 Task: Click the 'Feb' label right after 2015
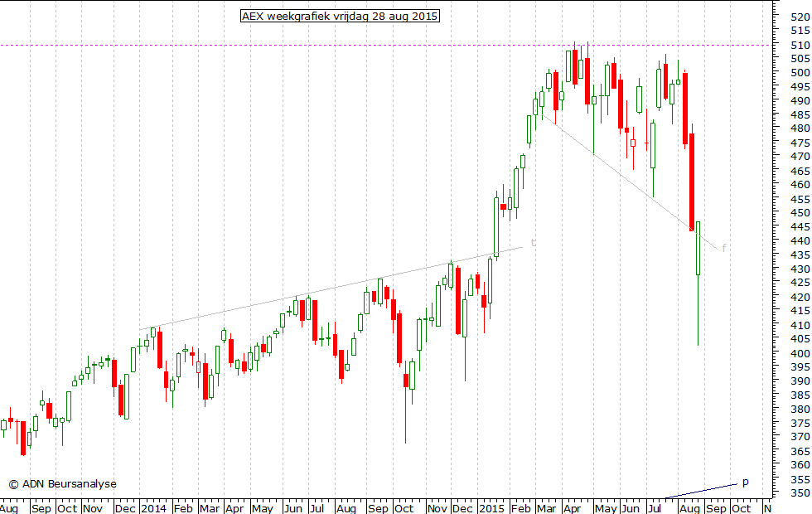click(521, 508)
